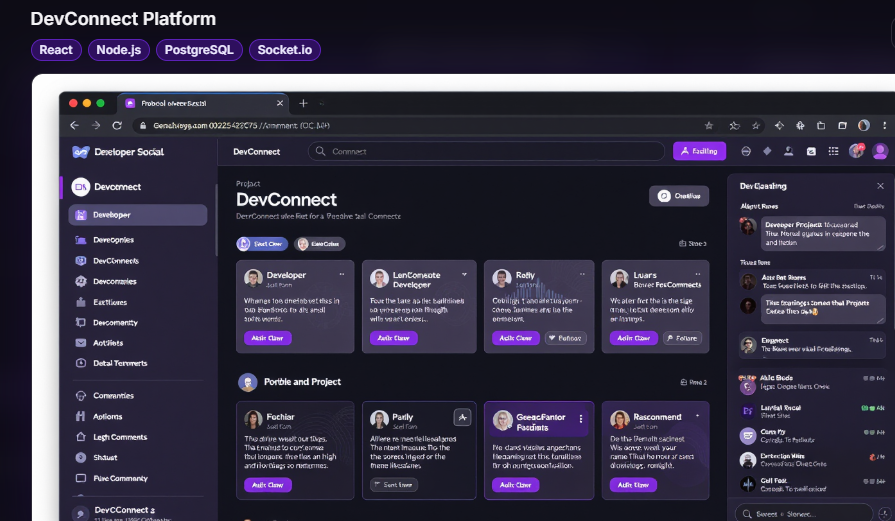Close the DevCoaching side panel
Screen dimensions: 895x521
point(880,186)
